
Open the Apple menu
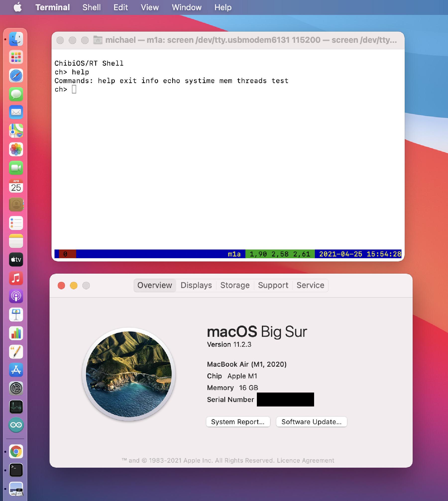click(17, 7)
